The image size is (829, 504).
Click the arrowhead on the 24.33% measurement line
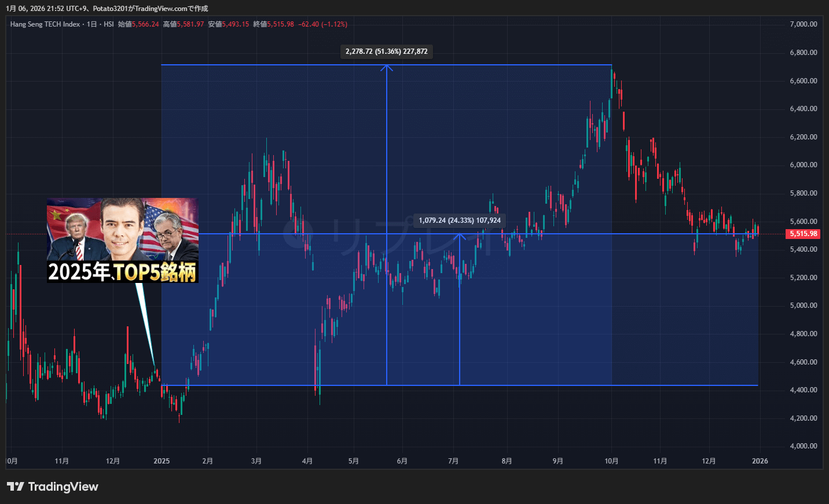460,236
